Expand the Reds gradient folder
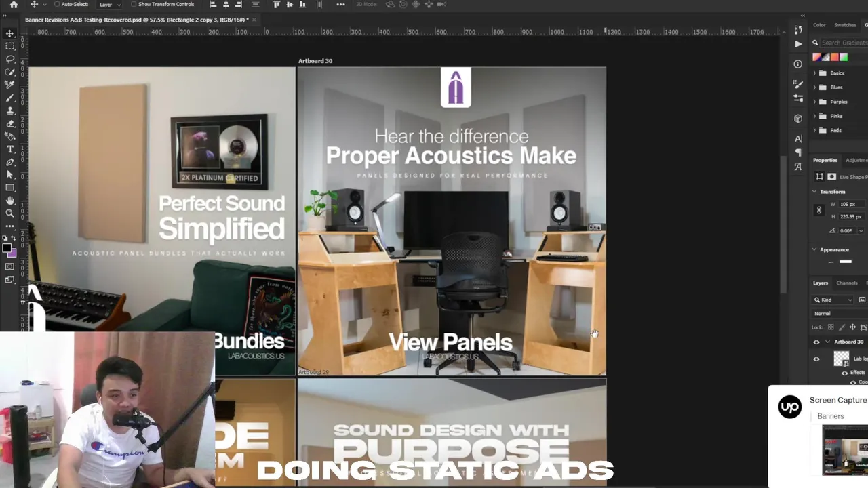 point(814,130)
